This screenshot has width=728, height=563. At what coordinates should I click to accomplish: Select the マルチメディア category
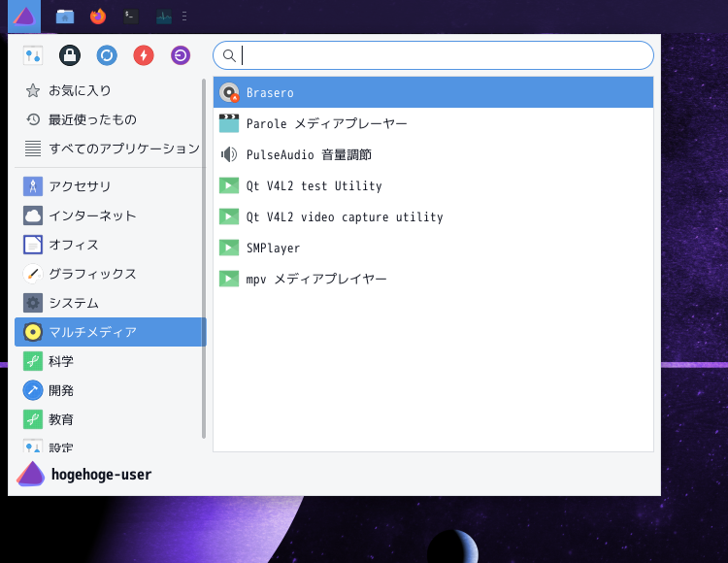[x=111, y=332]
